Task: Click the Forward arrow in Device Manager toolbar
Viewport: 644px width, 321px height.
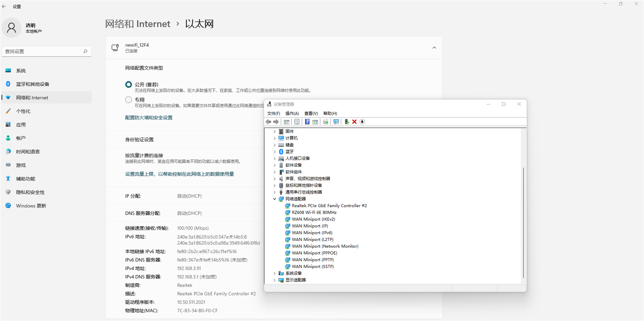Action: [x=276, y=122]
